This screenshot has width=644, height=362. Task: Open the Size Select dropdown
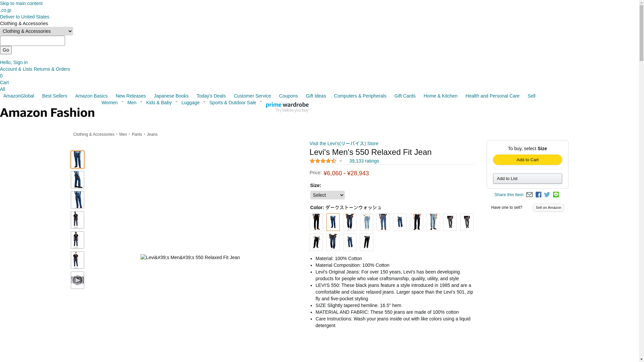[327, 195]
